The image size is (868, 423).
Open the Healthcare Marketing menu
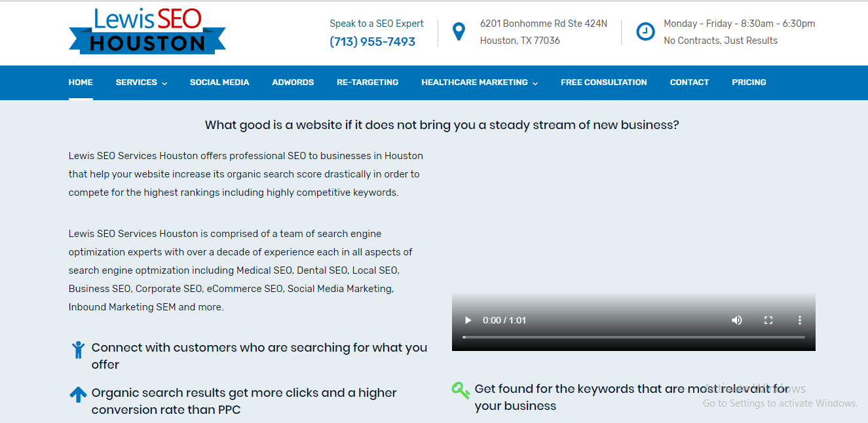click(x=474, y=83)
